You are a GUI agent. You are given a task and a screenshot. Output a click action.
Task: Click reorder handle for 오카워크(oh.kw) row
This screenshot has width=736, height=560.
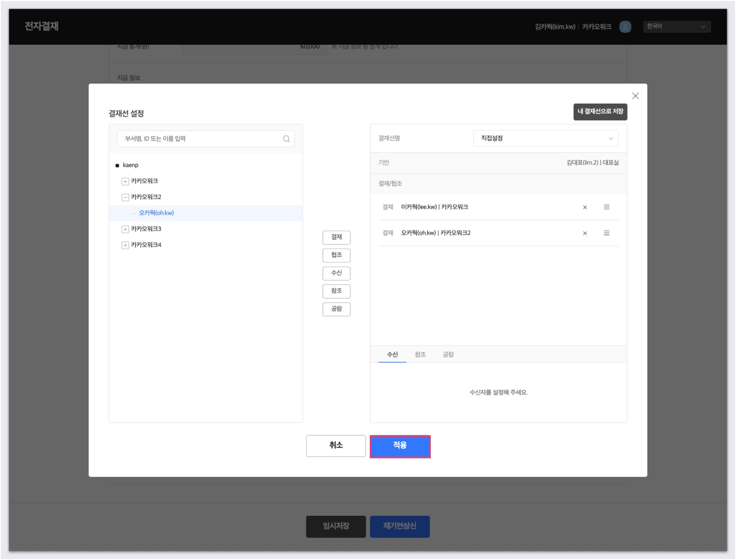click(606, 234)
